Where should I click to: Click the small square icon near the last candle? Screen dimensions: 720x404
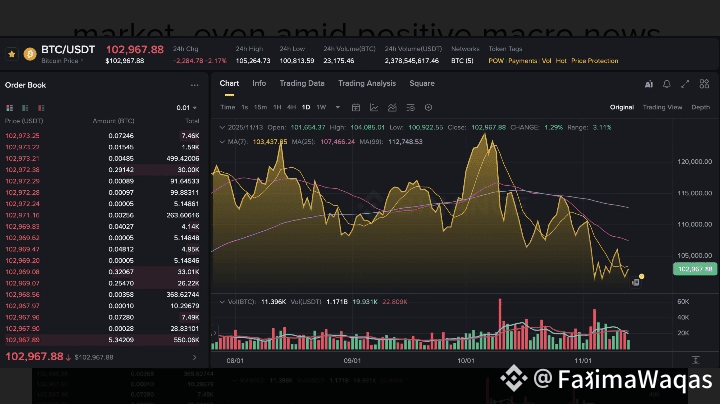point(636,282)
